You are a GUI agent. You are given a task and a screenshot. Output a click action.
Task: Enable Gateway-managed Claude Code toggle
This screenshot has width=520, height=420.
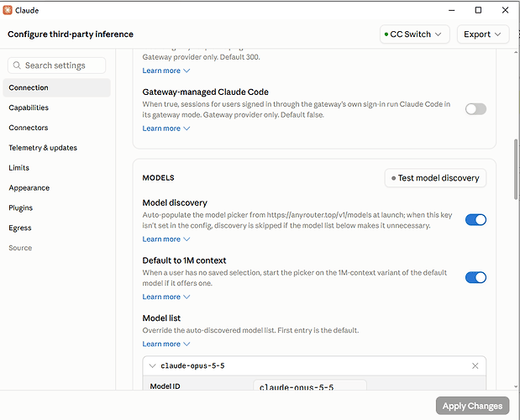[x=475, y=109]
